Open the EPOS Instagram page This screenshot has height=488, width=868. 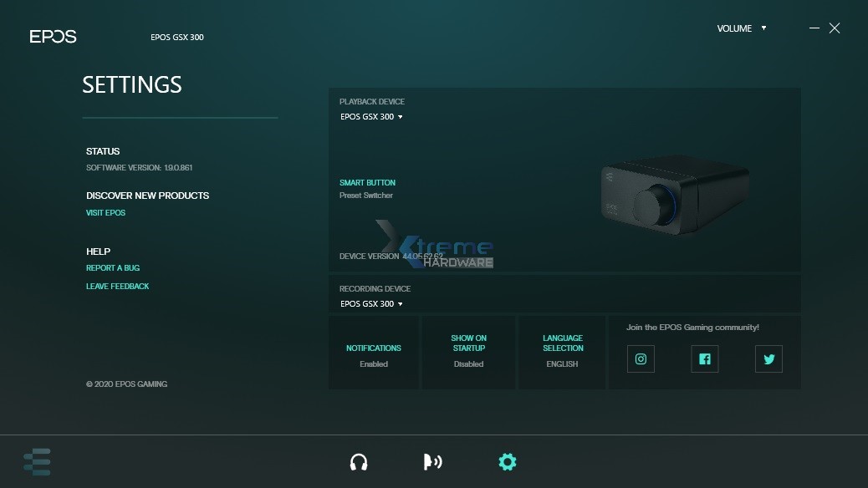(641, 359)
